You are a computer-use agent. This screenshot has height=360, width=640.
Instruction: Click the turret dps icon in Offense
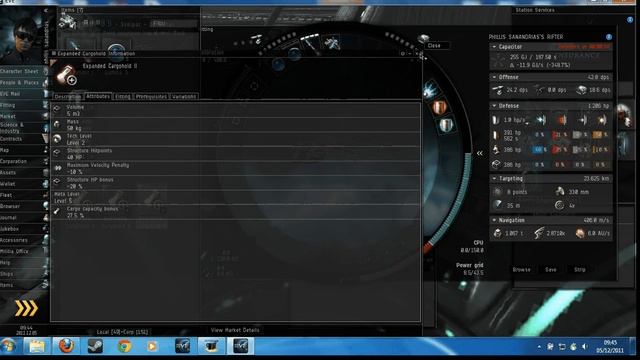498,90
